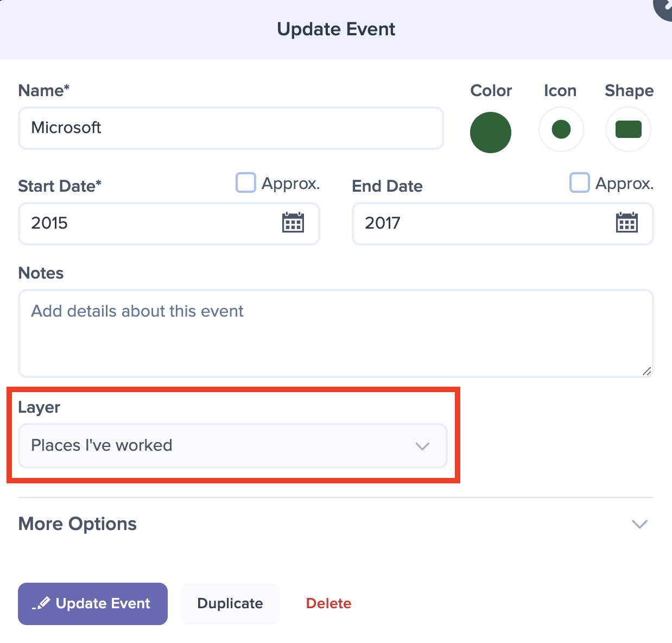Open the Start Date calendar picker icon
This screenshot has width=672, height=643.
(293, 223)
